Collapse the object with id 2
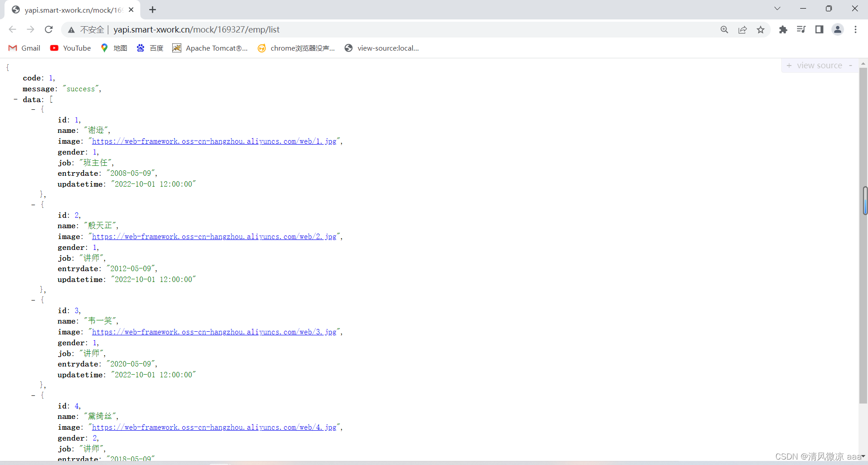Image resolution: width=868 pixels, height=465 pixels. 33,205
